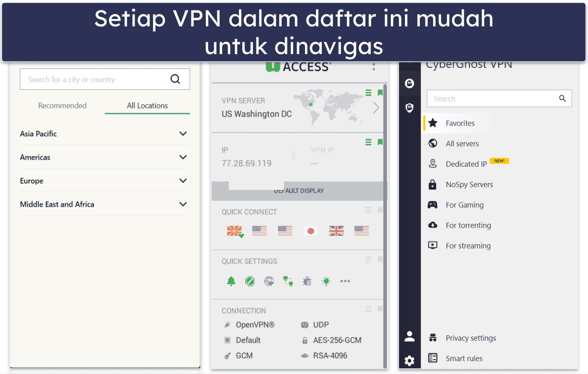The height and width of the screenshot is (374, 588).
Task: Open the three-dot menu in Private Internet Access
Action: coord(374,67)
